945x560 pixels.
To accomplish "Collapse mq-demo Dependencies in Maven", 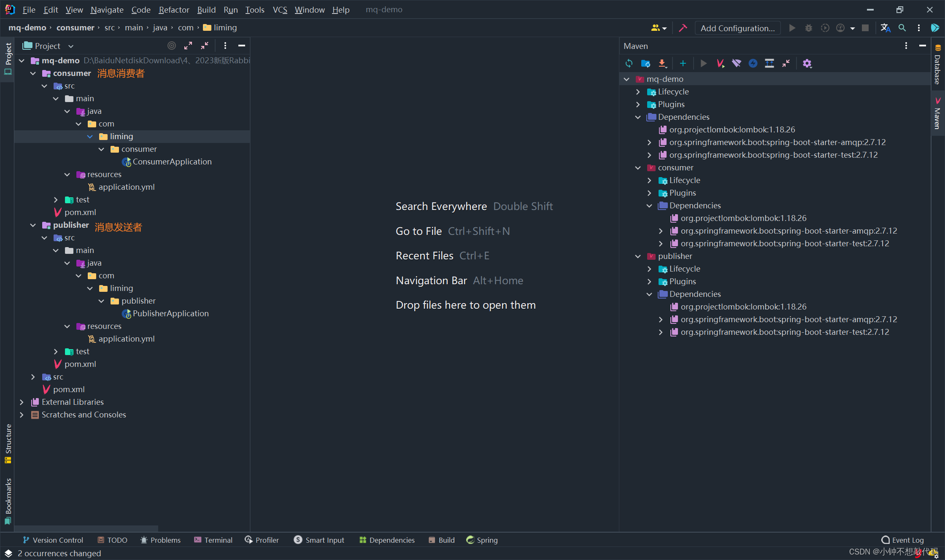I will 638,117.
